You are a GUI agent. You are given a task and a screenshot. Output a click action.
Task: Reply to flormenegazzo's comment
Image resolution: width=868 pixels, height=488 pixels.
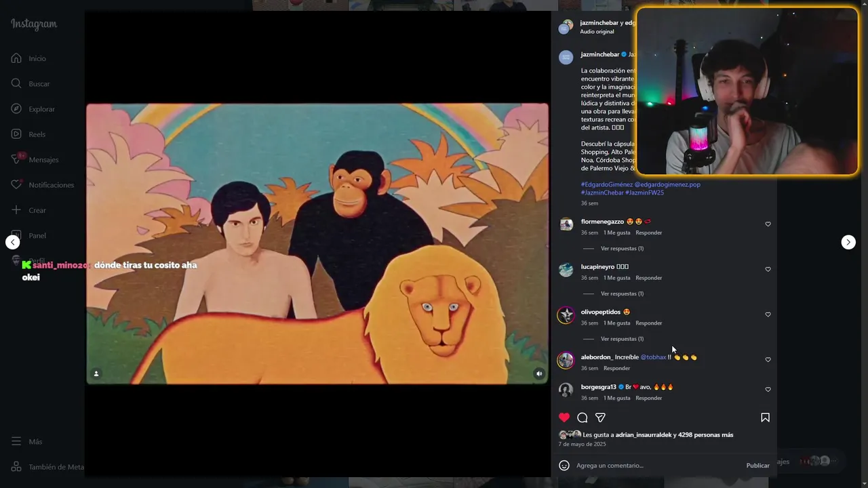click(x=648, y=232)
